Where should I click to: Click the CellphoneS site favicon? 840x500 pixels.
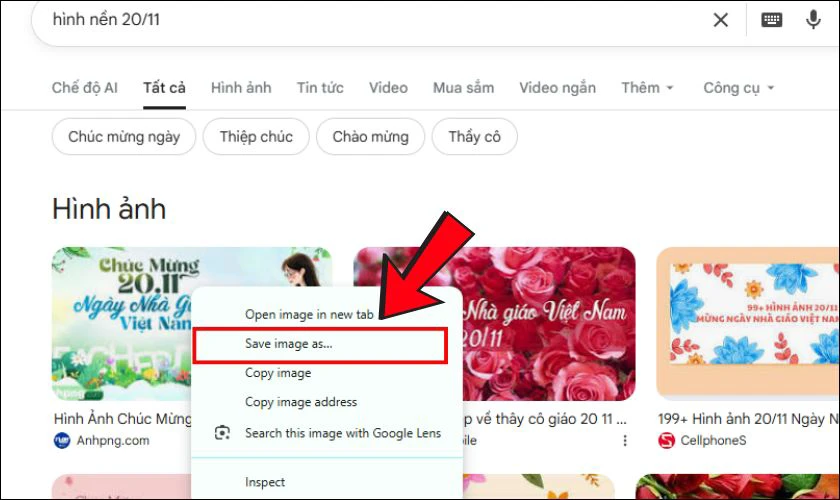pyautogui.click(x=666, y=441)
